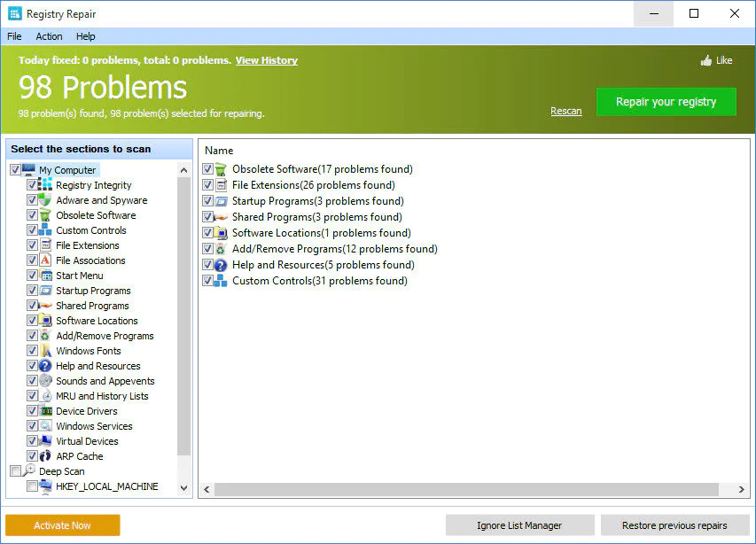The image size is (756, 544).
Task: Select the Windows Services tree item label
Action: tap(94, 426)
